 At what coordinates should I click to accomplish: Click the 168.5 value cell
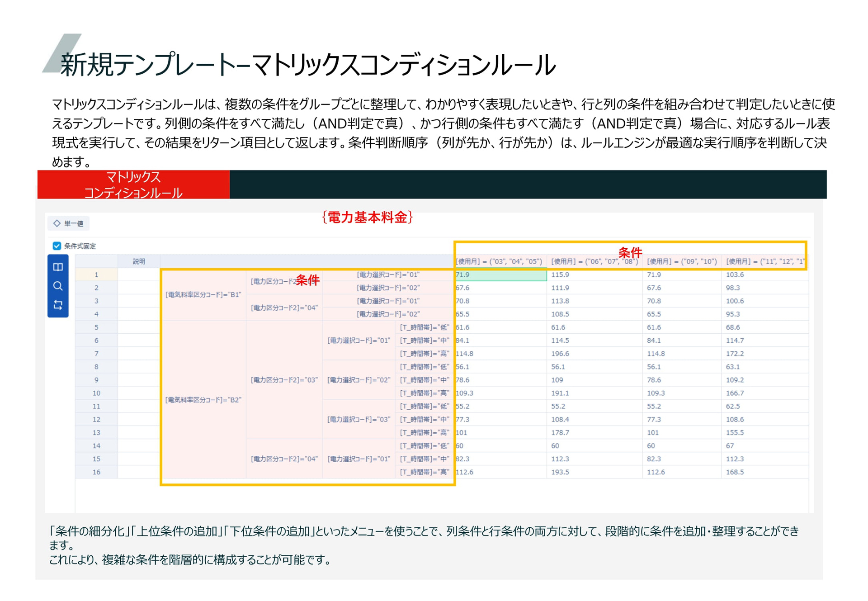point(765,472)
